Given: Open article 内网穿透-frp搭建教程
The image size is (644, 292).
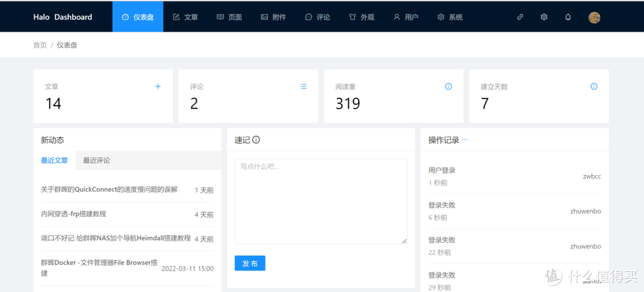Looking at the screenshot, I should pyautogui.click(x=73, y=214).
